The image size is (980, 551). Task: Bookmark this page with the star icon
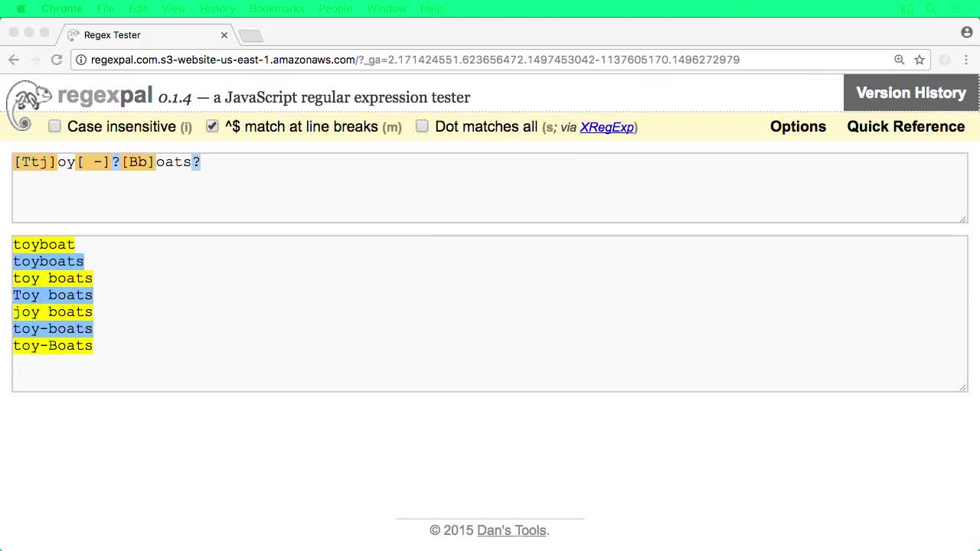click(919, 59)
